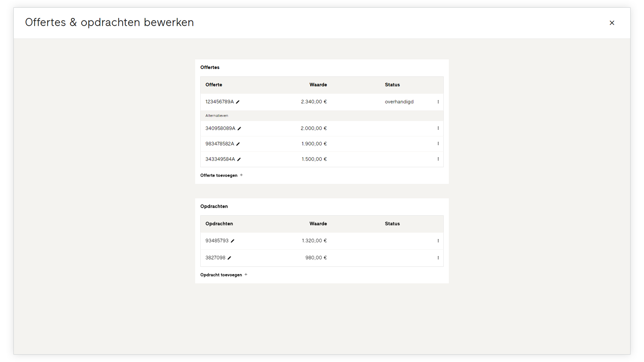Open more options for opdracht 3827098

tap(438, 258)
